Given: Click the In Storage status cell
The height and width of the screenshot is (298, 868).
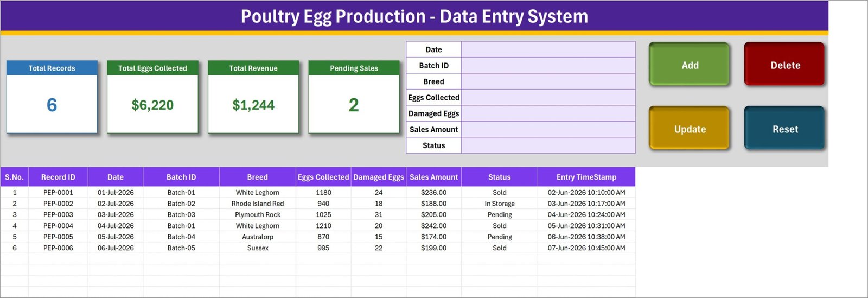Looking at the screenshot, I should (x=500, y=204).
